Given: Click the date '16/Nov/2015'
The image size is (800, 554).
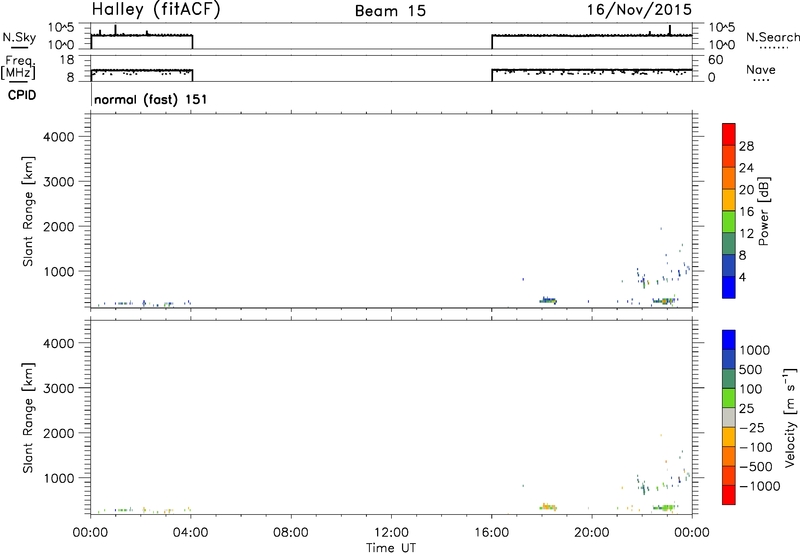Looking at the screenshot, I should click(x=639, y=10).
